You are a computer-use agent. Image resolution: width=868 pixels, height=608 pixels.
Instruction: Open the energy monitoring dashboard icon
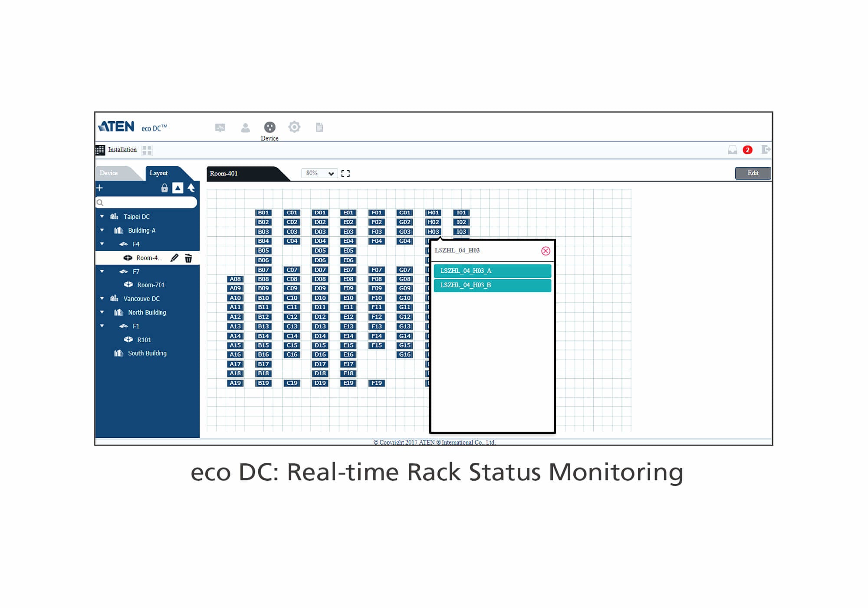tap(220, 127)
